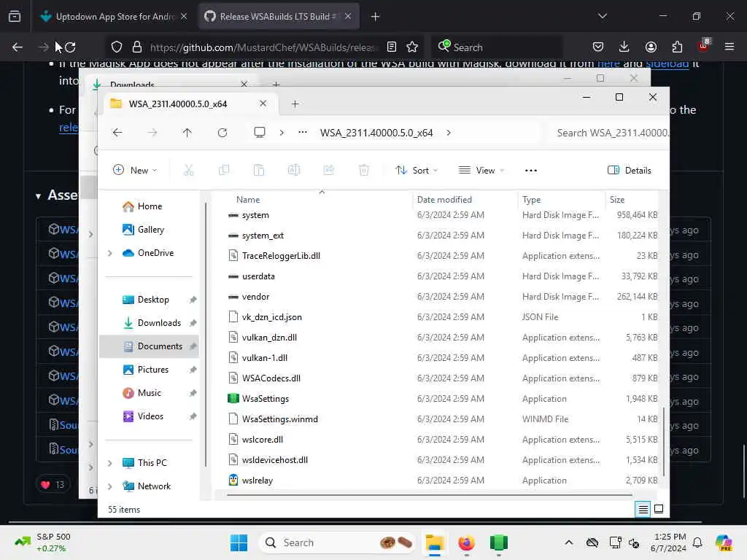Viewport: 747px width, 560px height.
Task: Open File Explorer from the taskbar
Action: point(434,542)
